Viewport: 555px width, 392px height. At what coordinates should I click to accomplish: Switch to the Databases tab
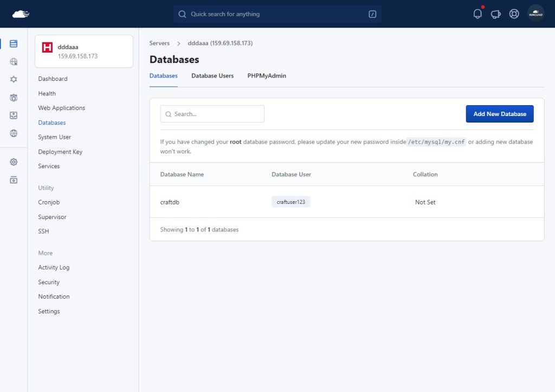point(164,76)
